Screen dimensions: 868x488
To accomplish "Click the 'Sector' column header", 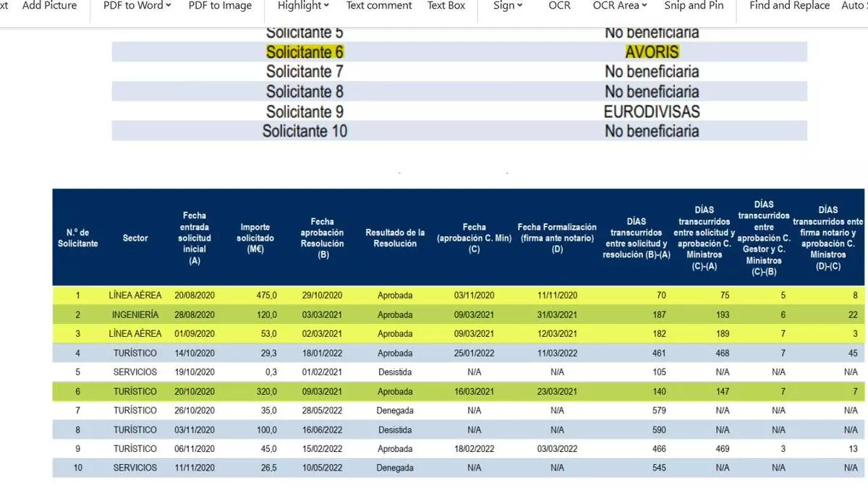I will (x=135, y=238).
